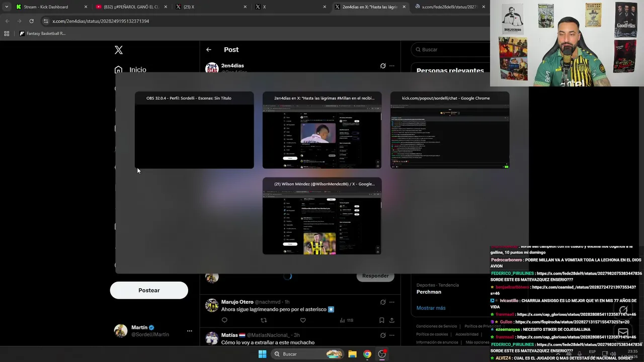Viewport: 644px width, 362px height.
Task: Open Google Chrome from taskbar
Action: pos(367,354)
